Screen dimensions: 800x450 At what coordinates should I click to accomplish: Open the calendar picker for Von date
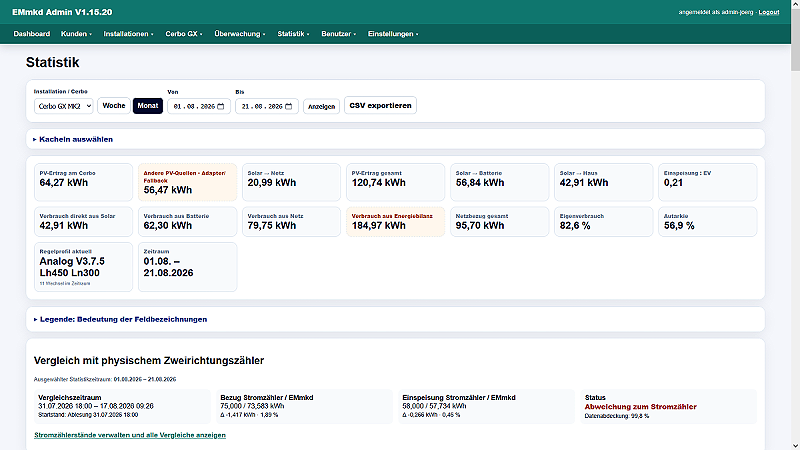(221, 106)
